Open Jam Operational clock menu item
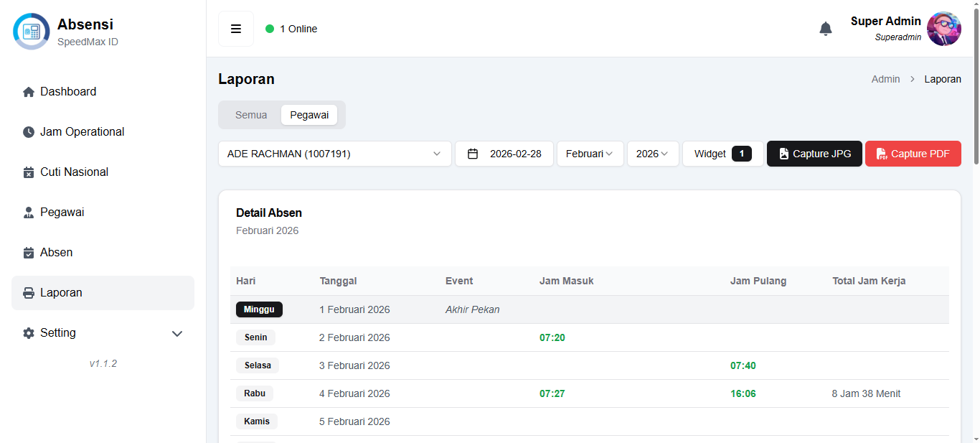Screen dimensions: 980x443 [x=29, y=132]
